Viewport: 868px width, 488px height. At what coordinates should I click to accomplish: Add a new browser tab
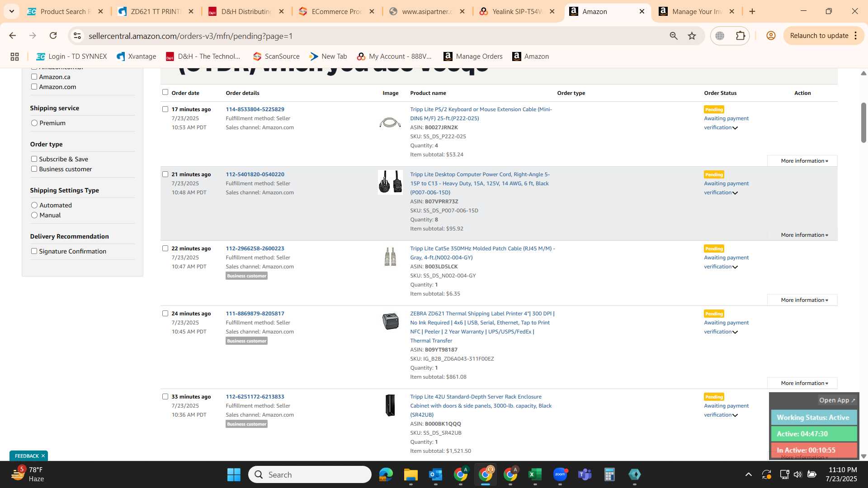[x=752, y=11]
